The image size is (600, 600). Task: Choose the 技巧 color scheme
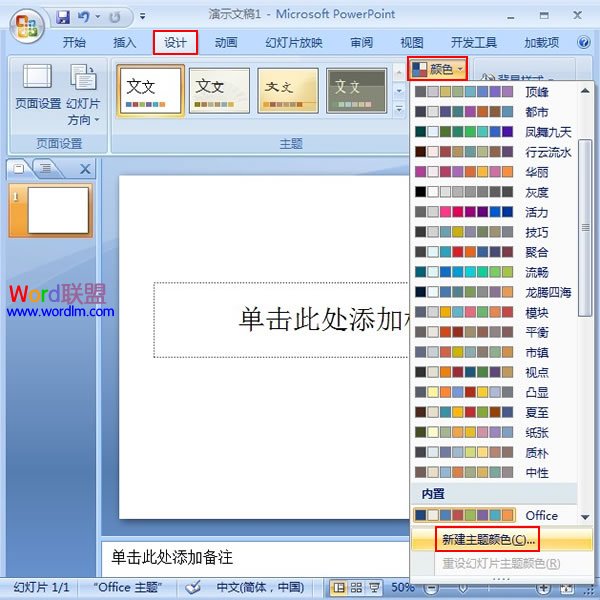click(494, 232)
